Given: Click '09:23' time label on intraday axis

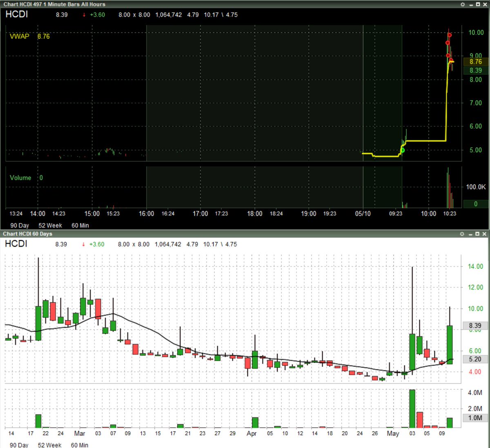Looking at the screenshot, I should pyautogui.click(x=395, y=214).
